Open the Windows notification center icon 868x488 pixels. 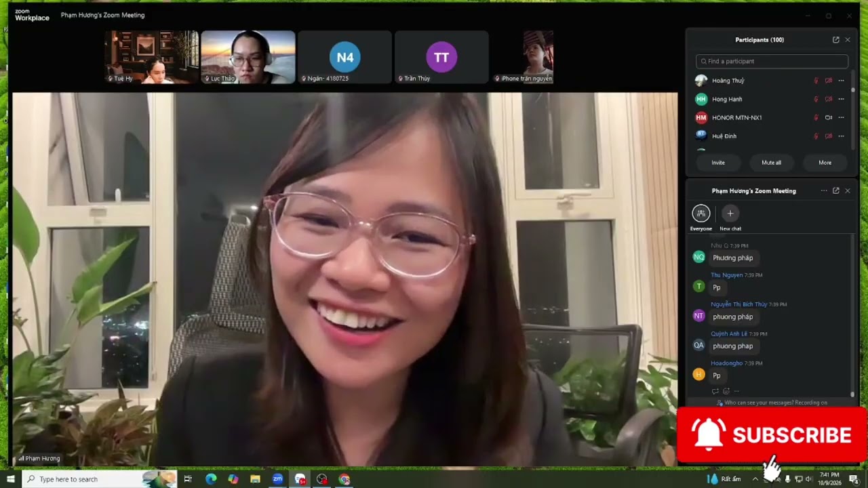(x=854, y=479)
